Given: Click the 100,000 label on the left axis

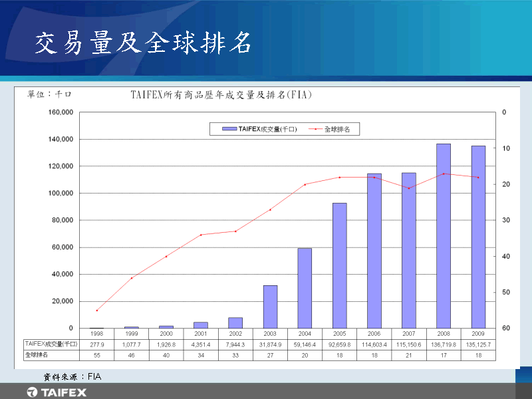Looking at the screenshot, I should pyautogui.click(x=61, y=193).
